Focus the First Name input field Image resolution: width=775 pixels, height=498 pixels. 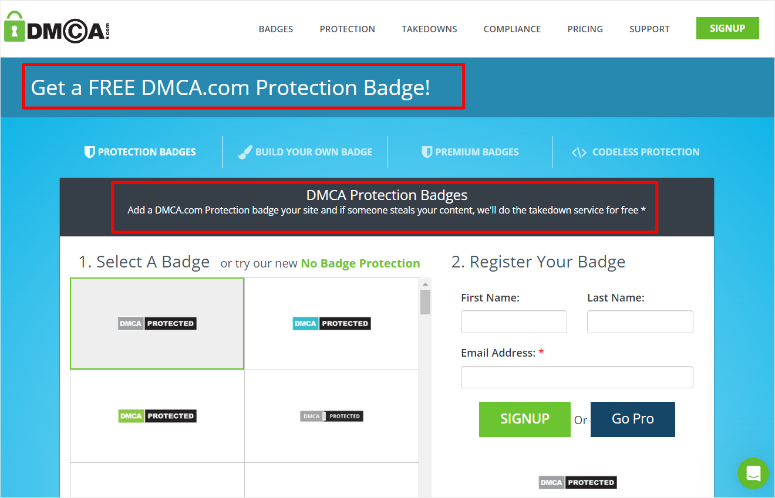click(x=514, y=322)
